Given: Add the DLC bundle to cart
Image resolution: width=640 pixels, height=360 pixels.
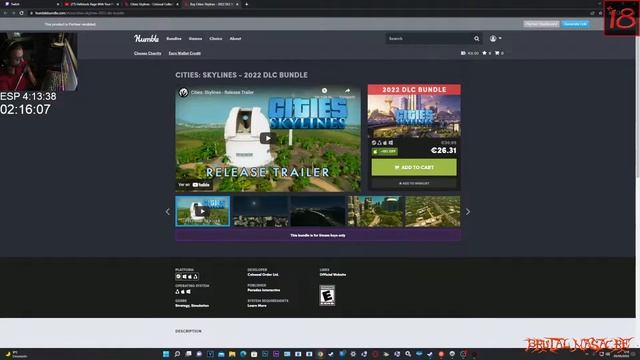Looking at the screenshot, I should tap(414, 167).
